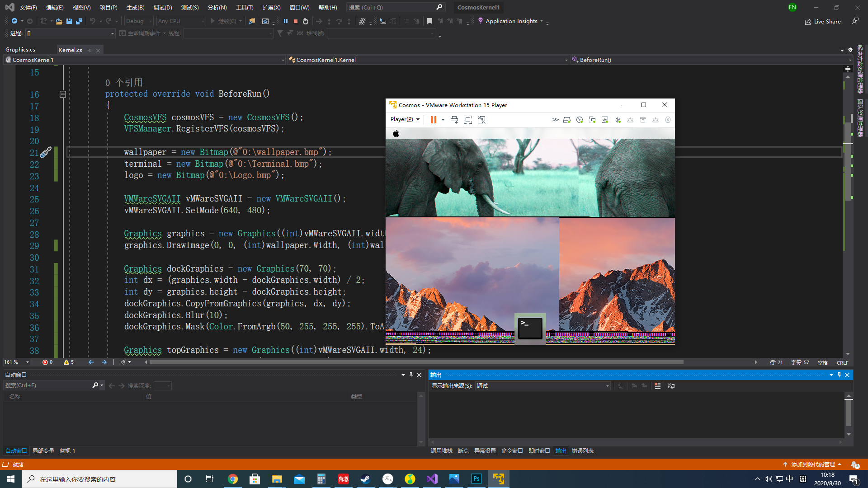Click the Send Ctrl+Alt+Del icon in VMware
The height and width of the screenshot is (488, 868).
click(x=454, y=119)
